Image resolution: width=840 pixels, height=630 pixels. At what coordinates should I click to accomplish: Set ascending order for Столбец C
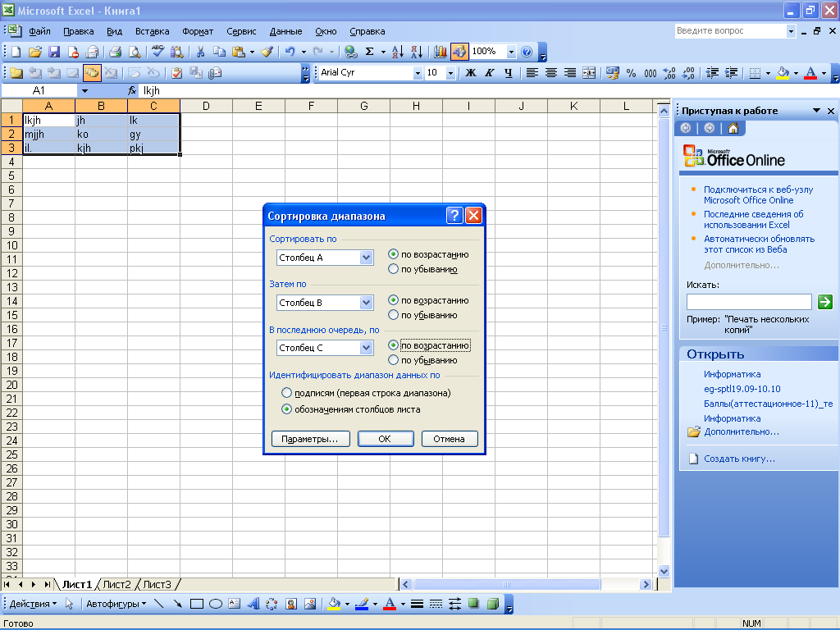[x=393, y=345]
